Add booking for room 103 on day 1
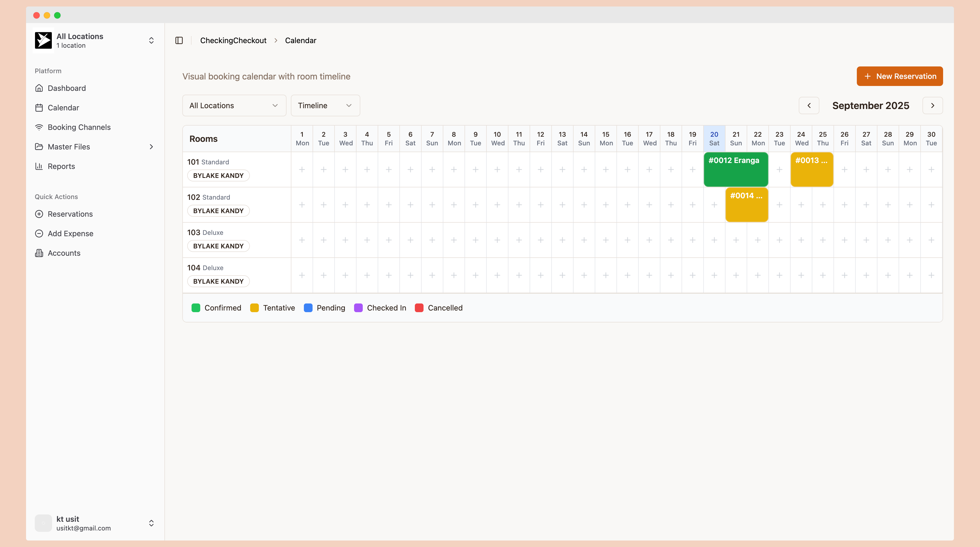 (302, 240)
